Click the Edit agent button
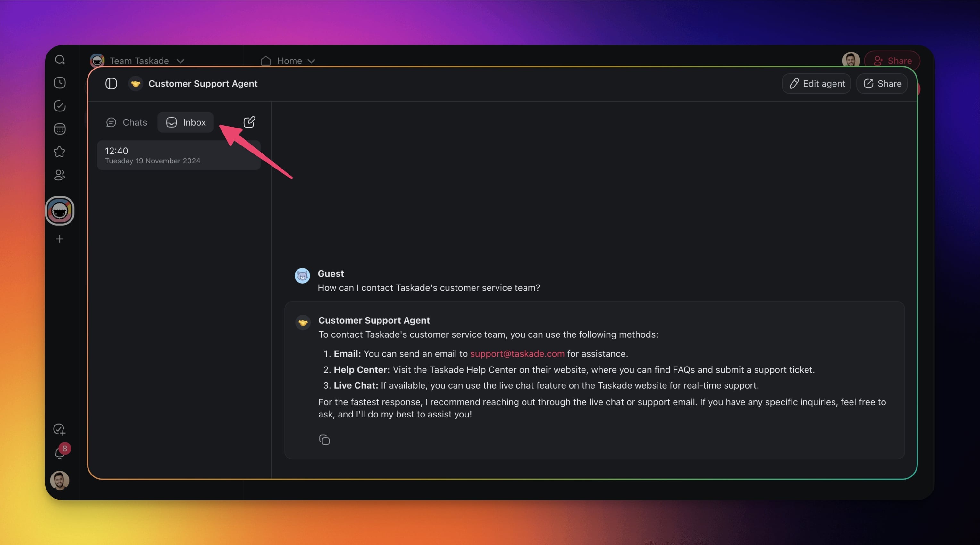Viewport: 980px width, 545px height. tap(817, 84)
